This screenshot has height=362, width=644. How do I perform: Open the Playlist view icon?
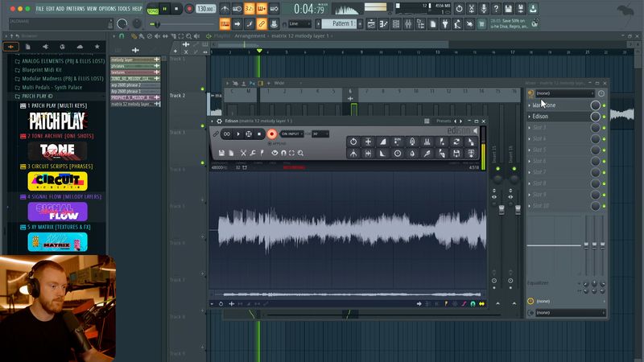pyautogui.click(x=371, y=24)
